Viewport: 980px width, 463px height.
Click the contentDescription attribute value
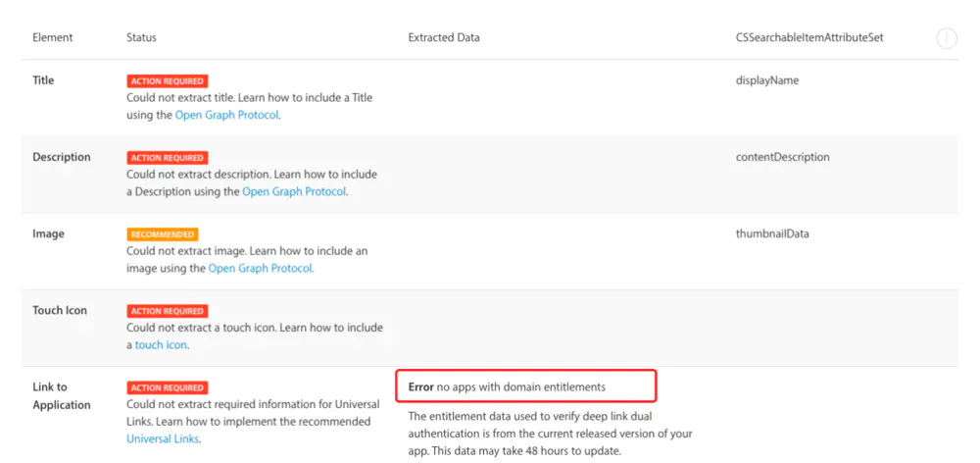click(782, 157)
